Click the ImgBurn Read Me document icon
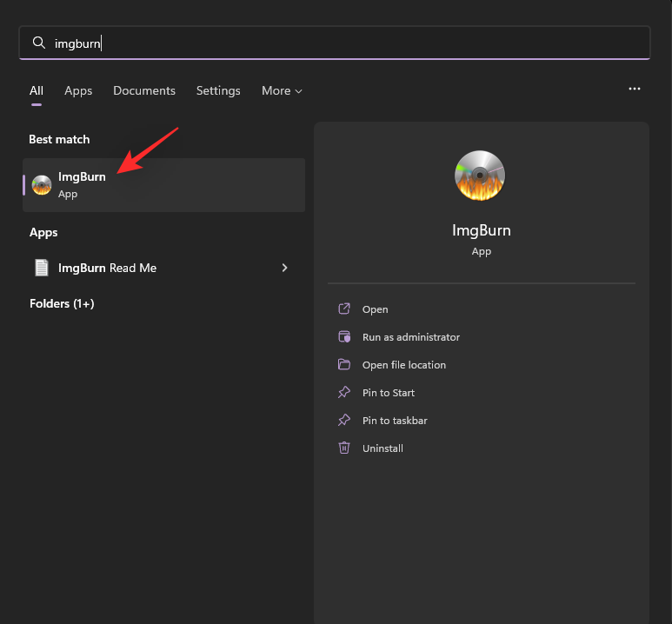The width and height of the screenshot is (672, 624). [42, 268]
